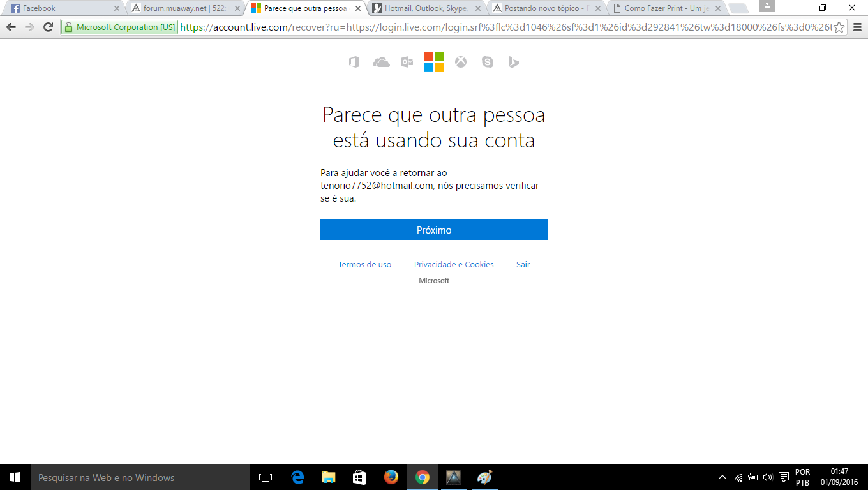The image size is (868, 490).
Task: Click the Outlook icon in header
Action: pos(407,62)
